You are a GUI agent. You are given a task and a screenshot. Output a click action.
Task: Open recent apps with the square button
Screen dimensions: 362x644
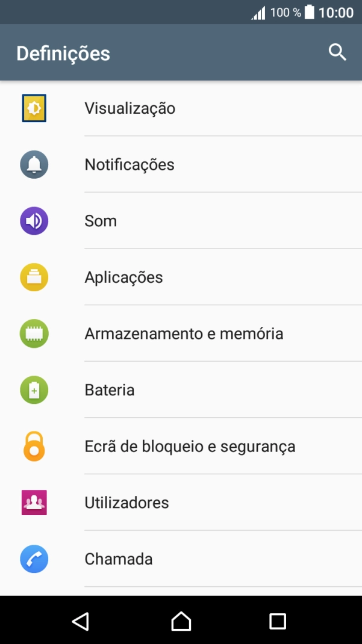point(277,621)
